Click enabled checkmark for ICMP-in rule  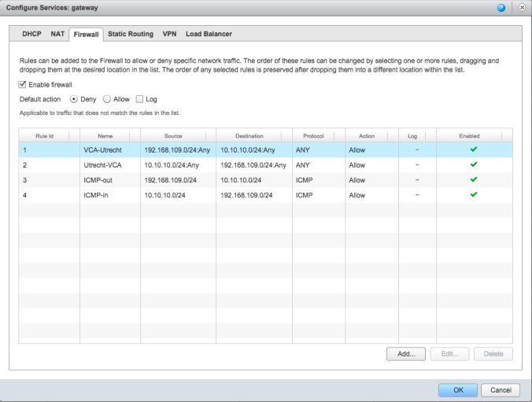473,195
